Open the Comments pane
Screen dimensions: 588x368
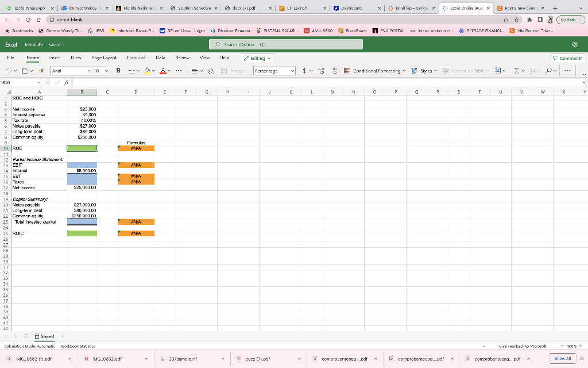(567, 58)
